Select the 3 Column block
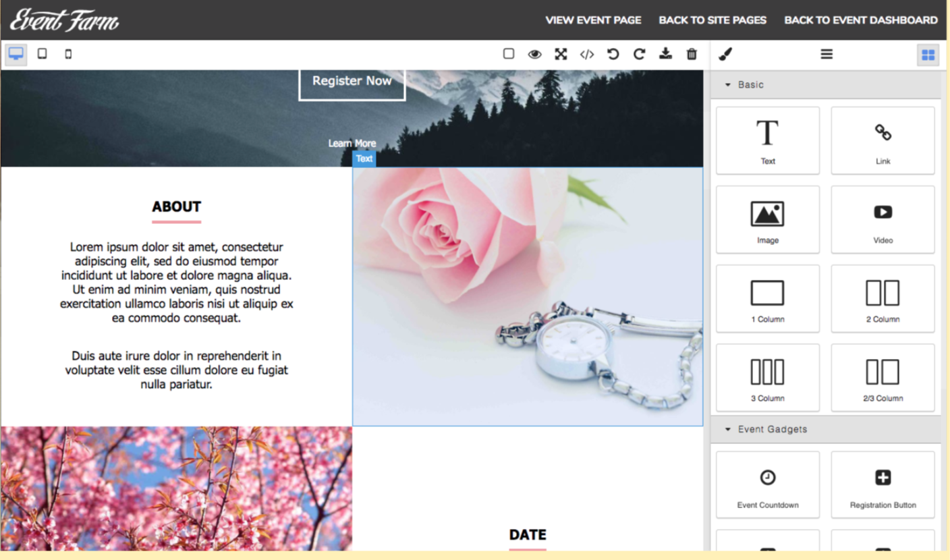950x560 pixels. coord(768,377)
